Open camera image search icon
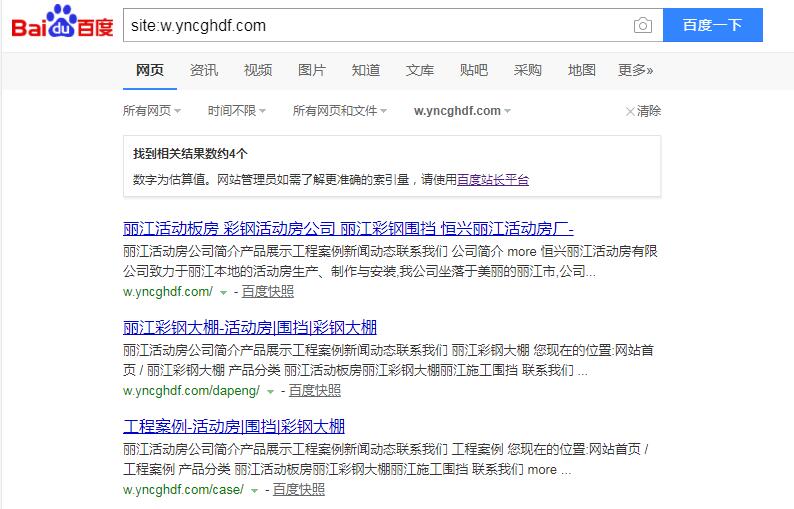 point(643,25)
